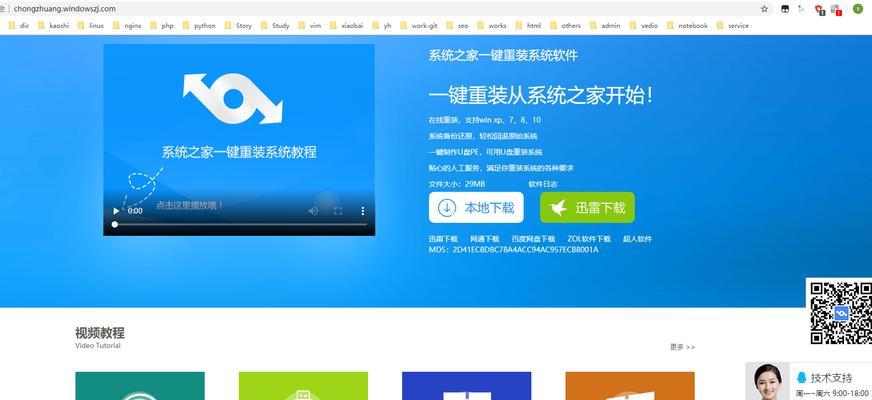Click the 技术支持 tech support widget
This screenshot has height=400, width=872.
[x=831, y=378]
